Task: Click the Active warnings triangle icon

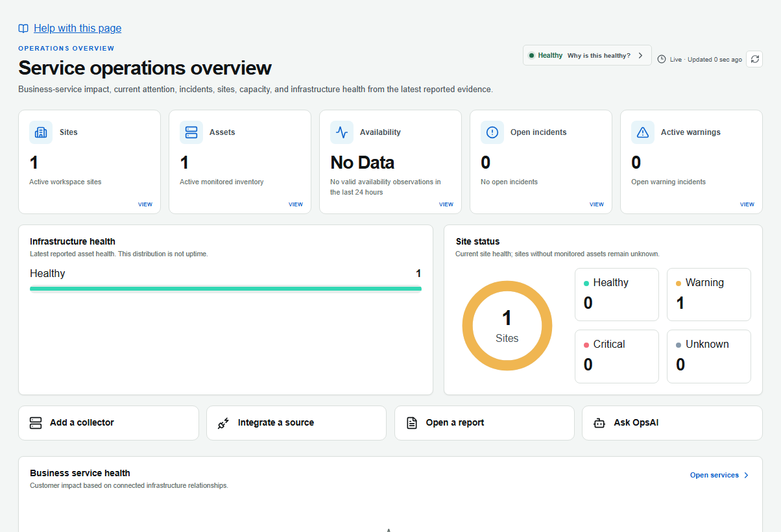Action: [643, 132]
